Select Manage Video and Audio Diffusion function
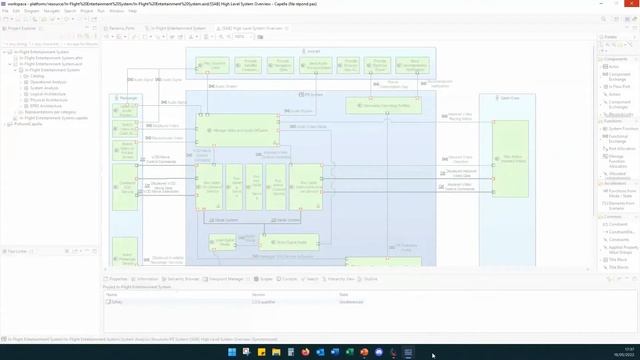The image size is (640, 360). 238,130
